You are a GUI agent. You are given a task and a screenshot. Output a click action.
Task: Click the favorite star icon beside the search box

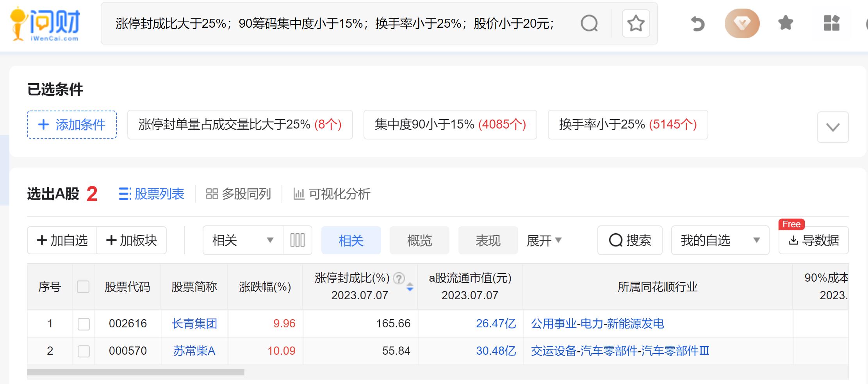[636, 24]
